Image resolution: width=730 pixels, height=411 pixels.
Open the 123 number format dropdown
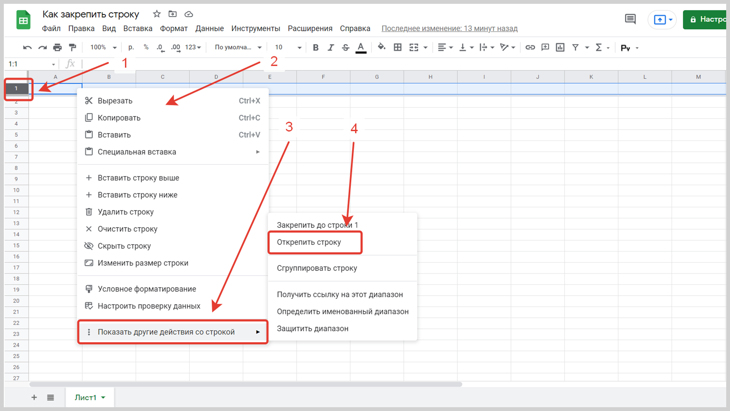tap(193, 47)
